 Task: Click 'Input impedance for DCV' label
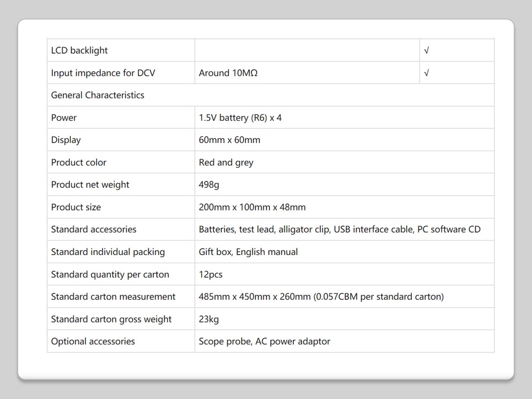[x=103, y=73]
